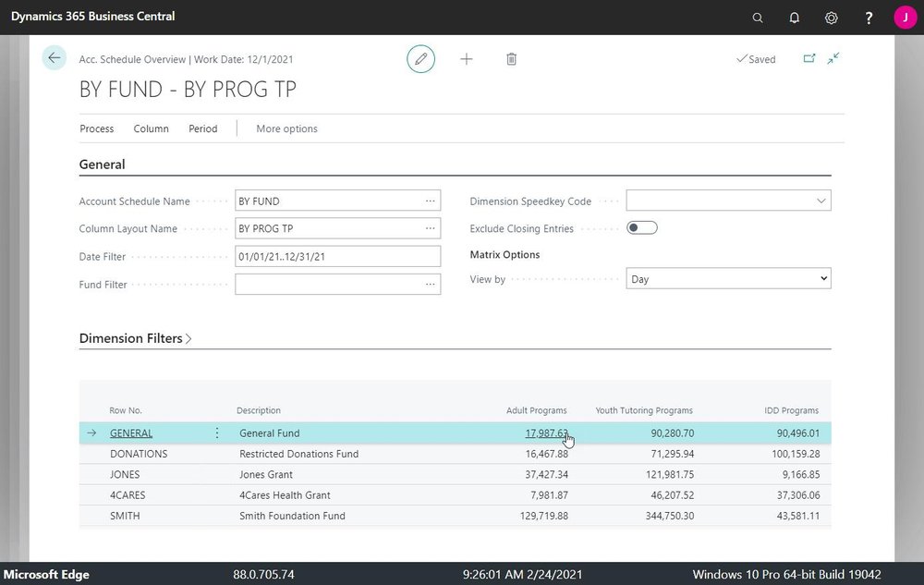Click the 37,427.34 amount
Screen dimensions: 924x585
547,474
